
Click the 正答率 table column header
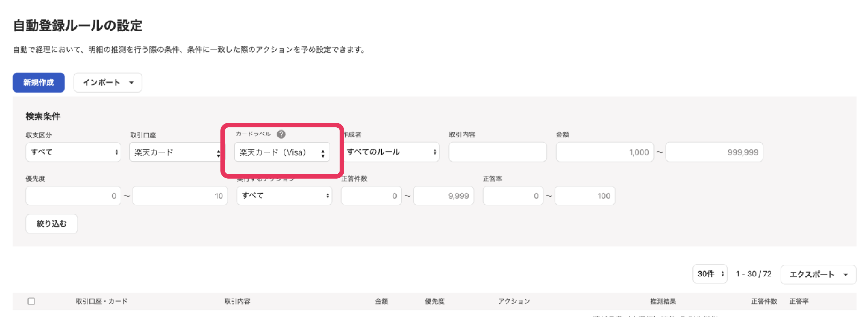pyautogui.click(x=799, y=301)
